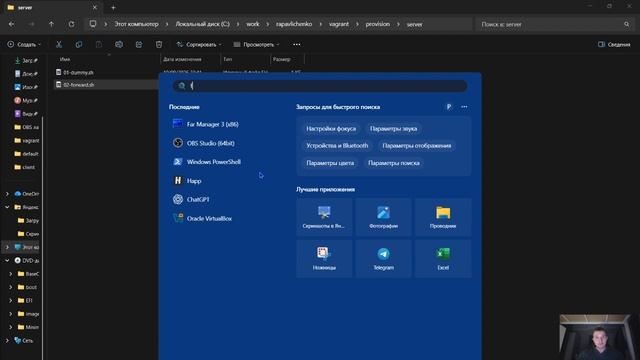Toggle the Сведения details pane
640x360 pixels.
click(x=614, y=44)
